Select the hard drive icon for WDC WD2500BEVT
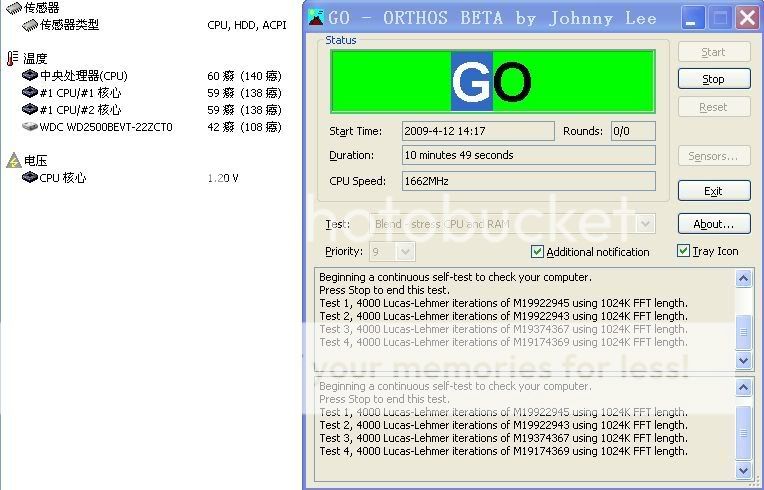 coord(30,127)
